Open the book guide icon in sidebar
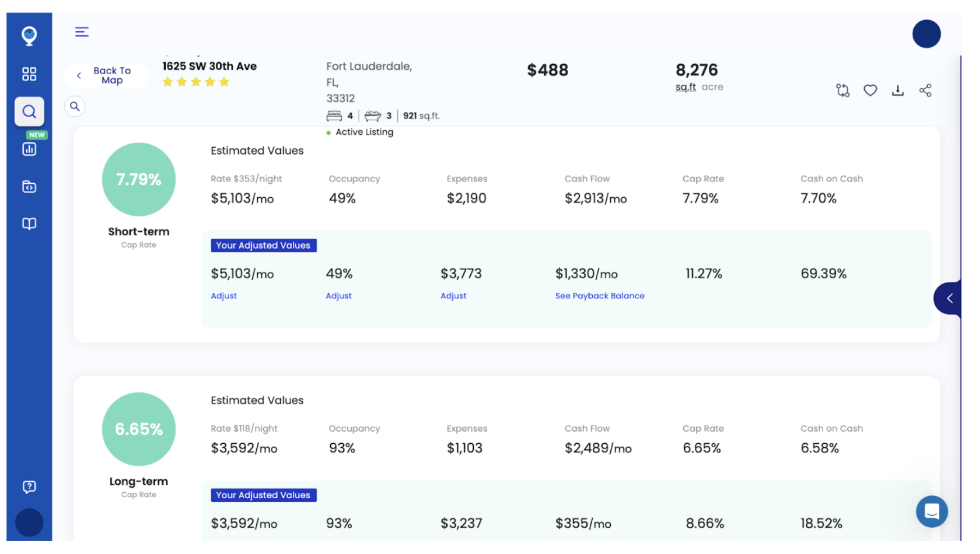 coord(29,224)
